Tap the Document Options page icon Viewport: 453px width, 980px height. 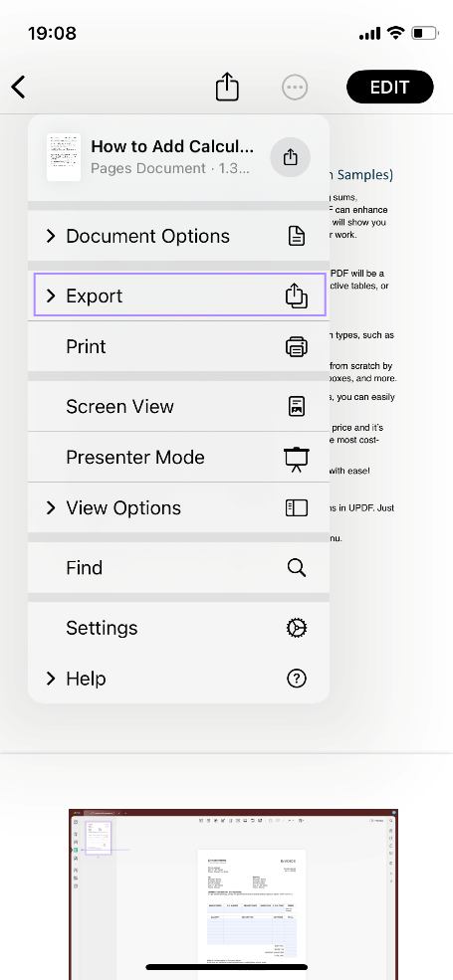tap(297, 236)
